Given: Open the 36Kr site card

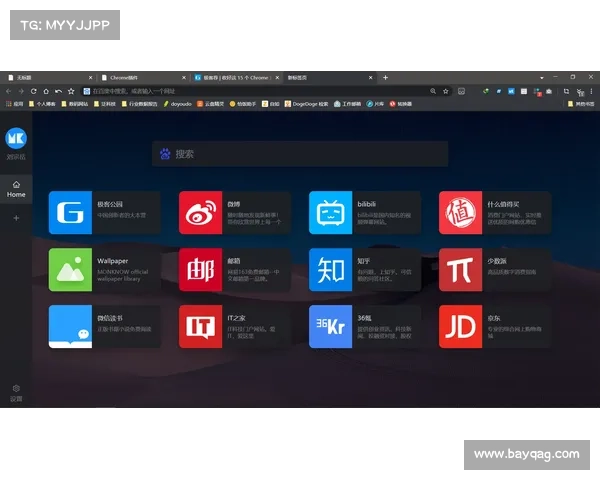Looking at the screenshot, I should tap(365, 327).
